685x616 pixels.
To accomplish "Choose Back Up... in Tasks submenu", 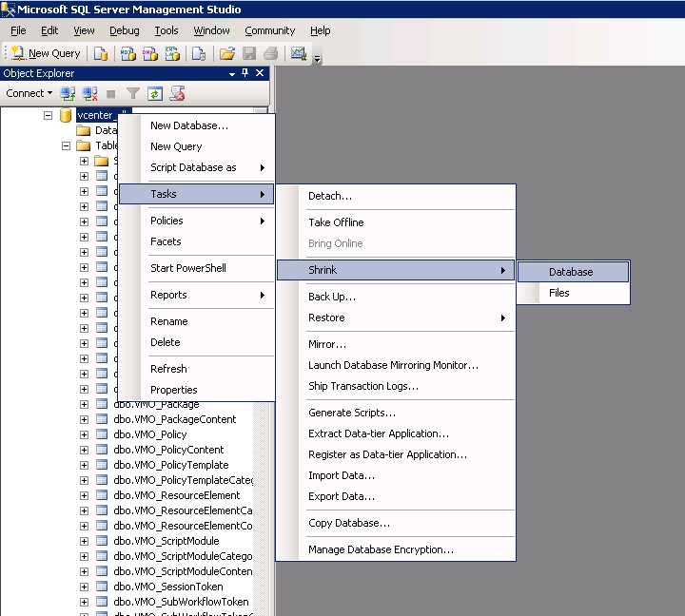I will click(396, 297).
